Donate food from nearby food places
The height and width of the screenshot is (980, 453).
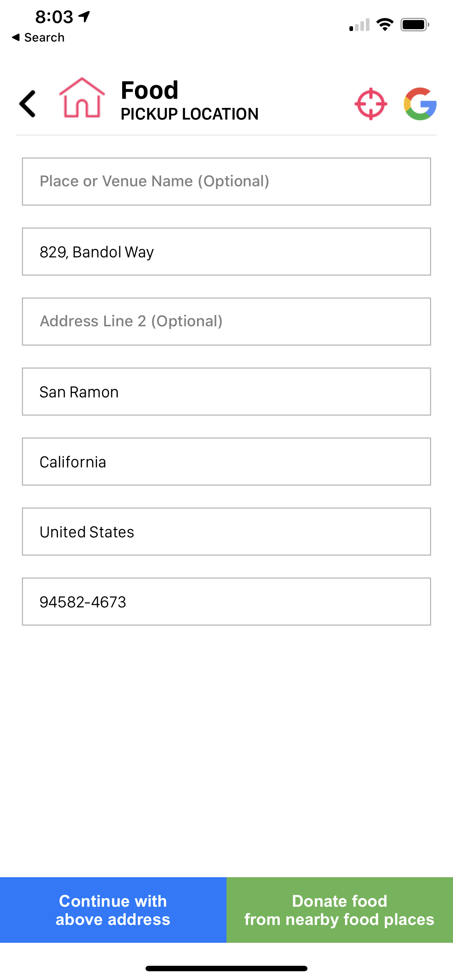pos(340,910)
